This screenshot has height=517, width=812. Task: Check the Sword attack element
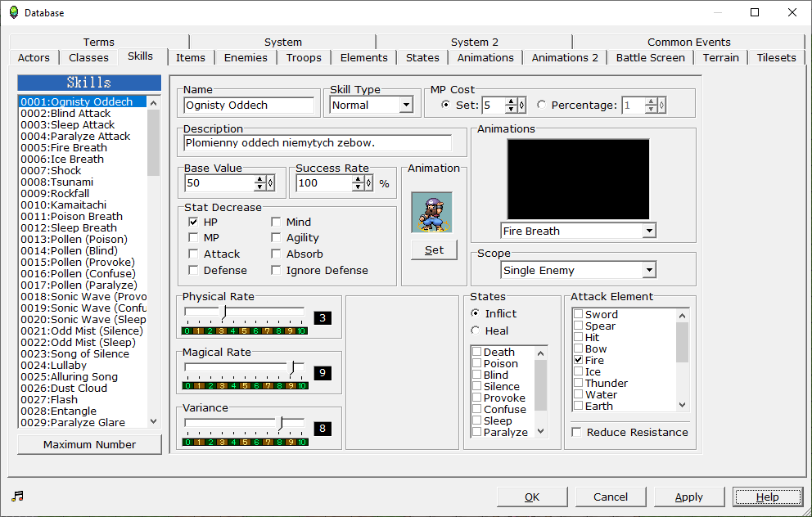click(579, 313)
